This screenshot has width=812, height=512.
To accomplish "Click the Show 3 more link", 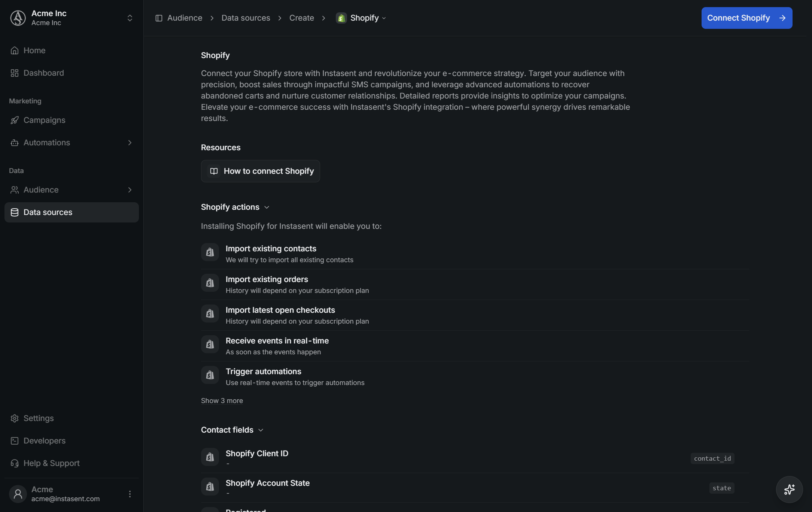I will point(222,401).
